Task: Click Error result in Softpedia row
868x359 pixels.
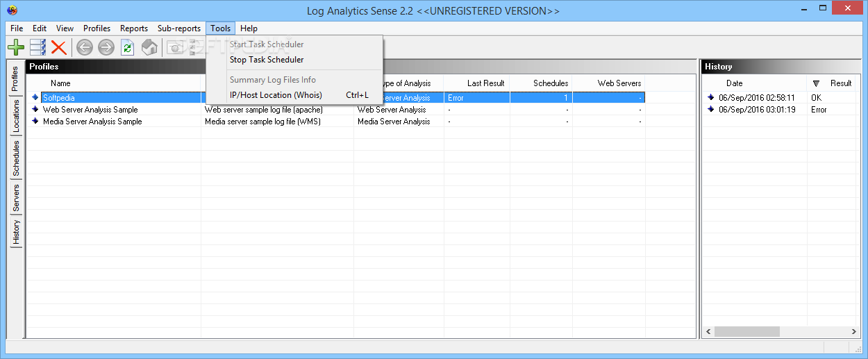Action: coord(456,98)
